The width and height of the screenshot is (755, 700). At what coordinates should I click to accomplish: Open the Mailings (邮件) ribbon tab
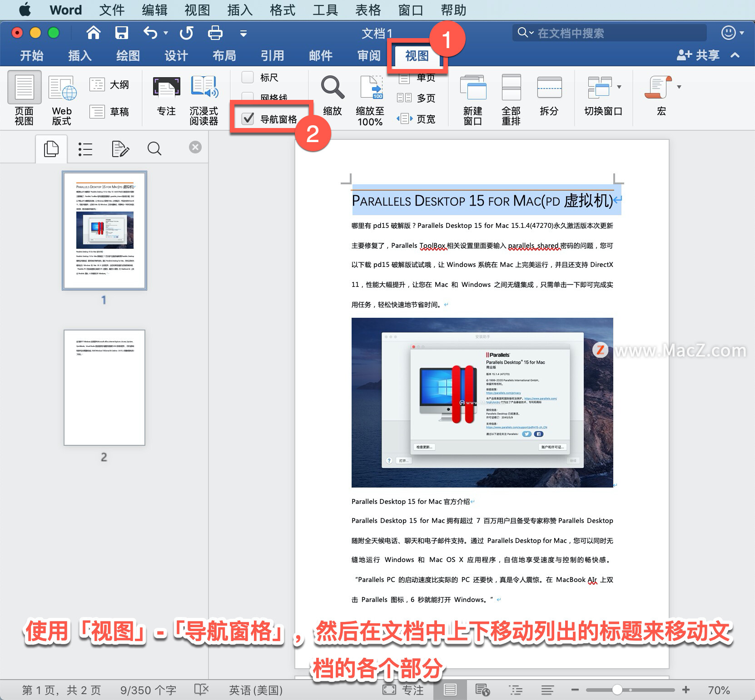(321, 55)
